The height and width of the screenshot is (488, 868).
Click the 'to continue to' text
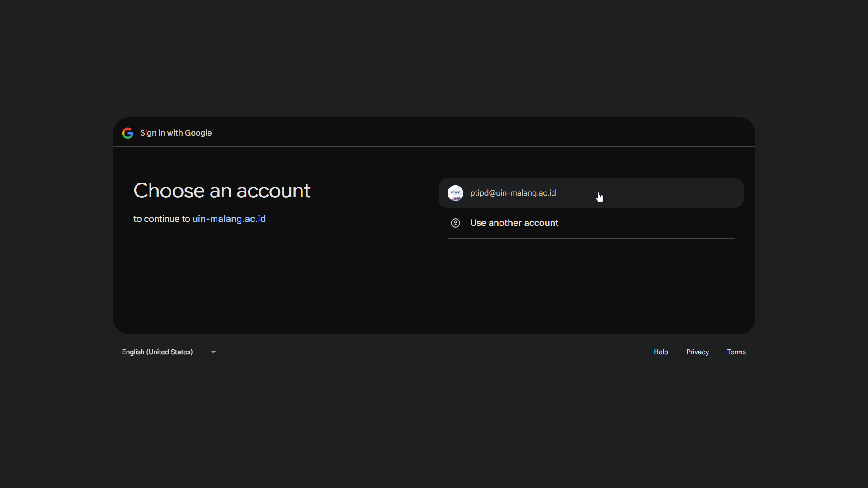tap(161, 219)
